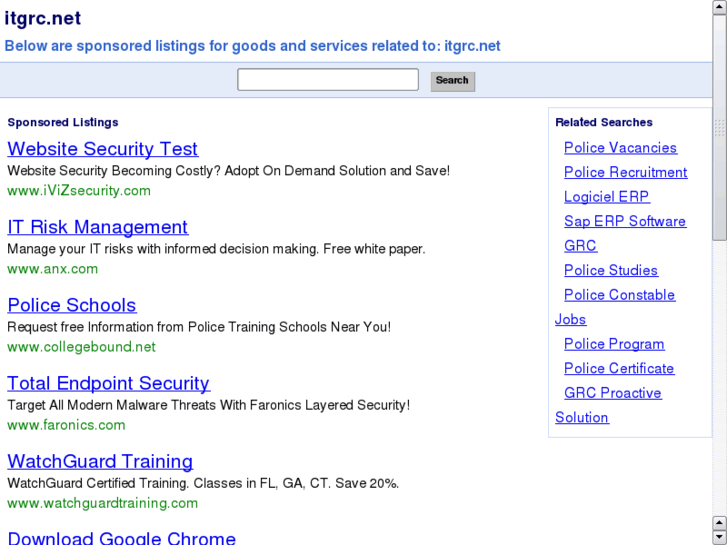Select Police Vacancies related search
The width and height of the screenshot is (727, 545).
tap(620, 148)
